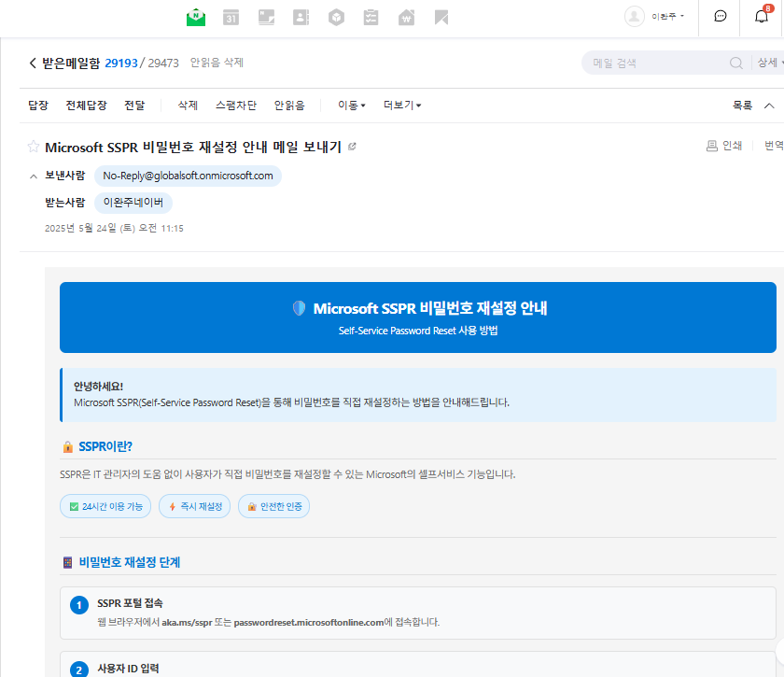Click the 인쇄 print text
This screenshot has height=677, width=784.
(x=732, y=146)
